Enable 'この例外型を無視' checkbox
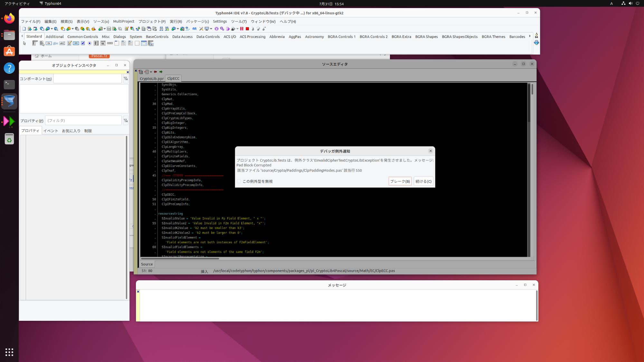Viewport: 644px width, 362px height. tap(239, 181)
